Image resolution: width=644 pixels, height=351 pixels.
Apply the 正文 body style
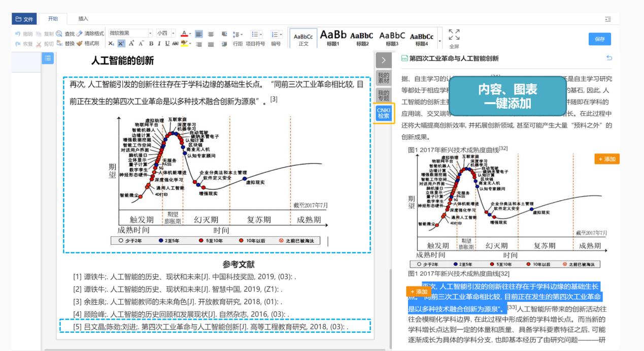click(x=303, y=38)
